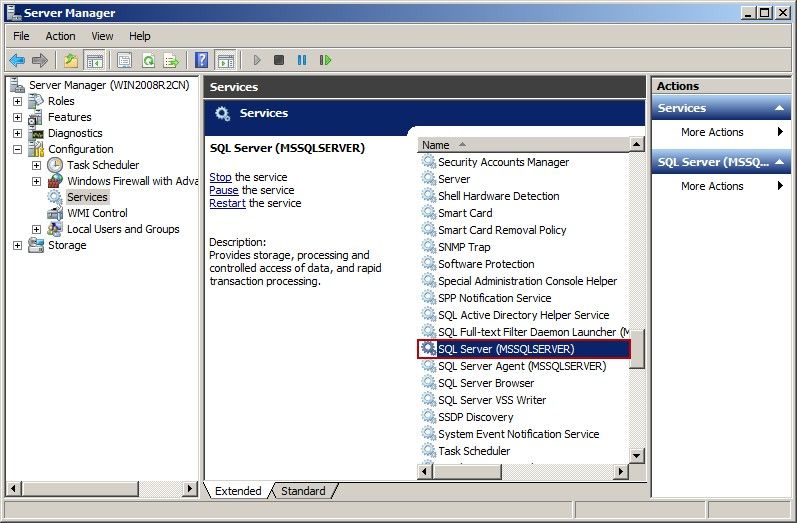Click the Up one level folder icon
797x523 pixels.
pyautogui.click(x=71, y=60)
